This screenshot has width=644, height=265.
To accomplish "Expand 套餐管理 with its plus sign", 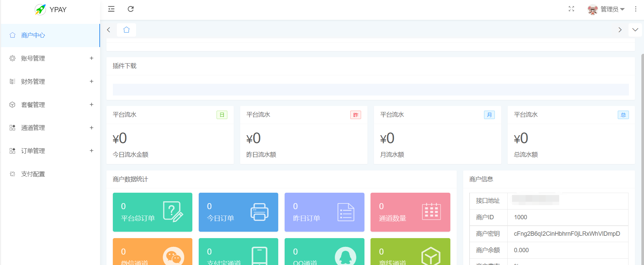I will pos(91,105).
